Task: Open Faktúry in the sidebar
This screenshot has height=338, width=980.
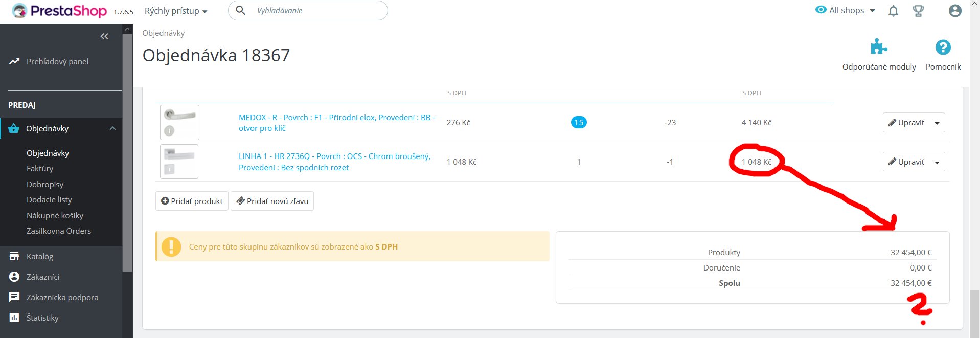Action: [40, 168]
